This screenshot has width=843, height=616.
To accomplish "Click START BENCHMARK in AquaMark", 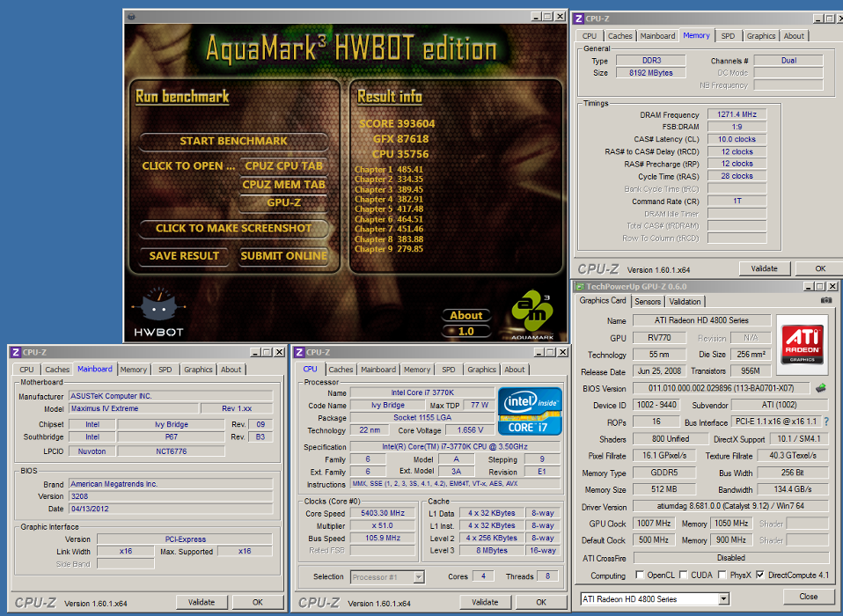I will tap(233, 141).
